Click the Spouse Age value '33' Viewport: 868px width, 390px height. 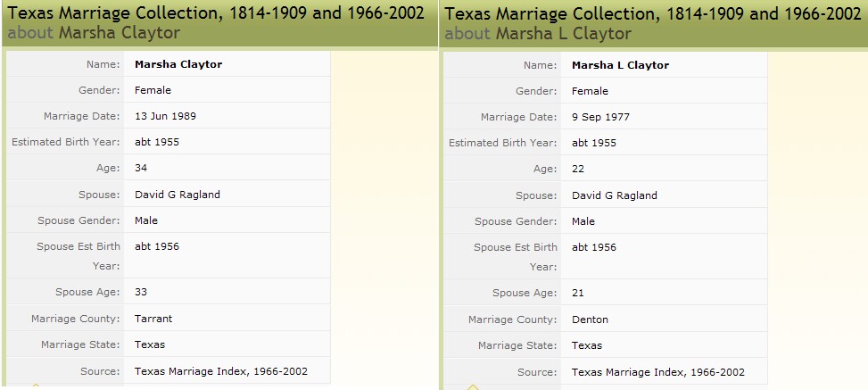141,292
